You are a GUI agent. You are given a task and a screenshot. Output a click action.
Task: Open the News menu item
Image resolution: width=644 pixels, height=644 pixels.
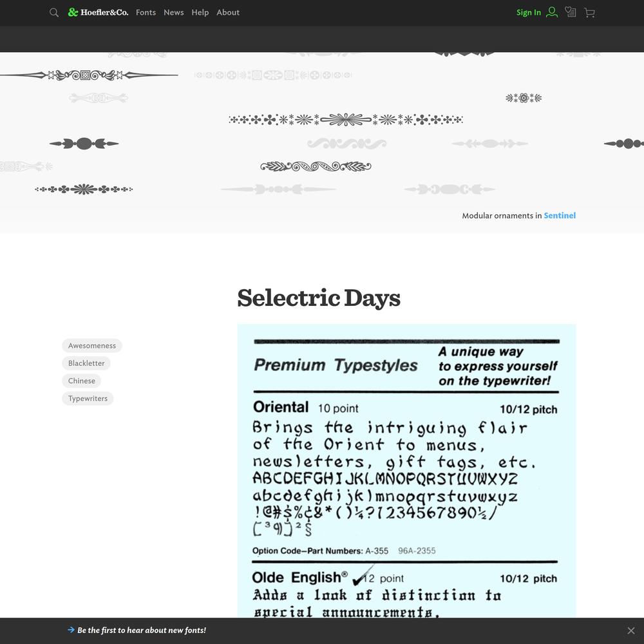[x=174, y=12]
